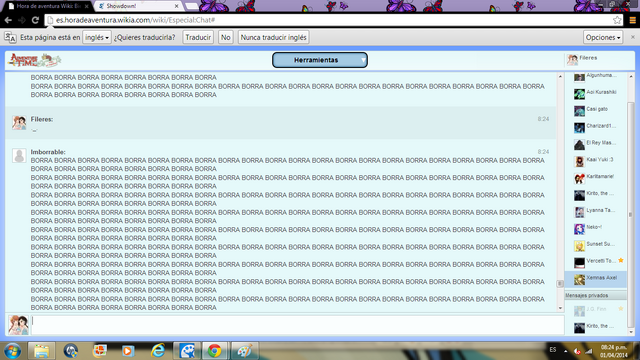Screen dimensions: 640x360
Task: Click the Imborrable default avatar
Action: 19,155
